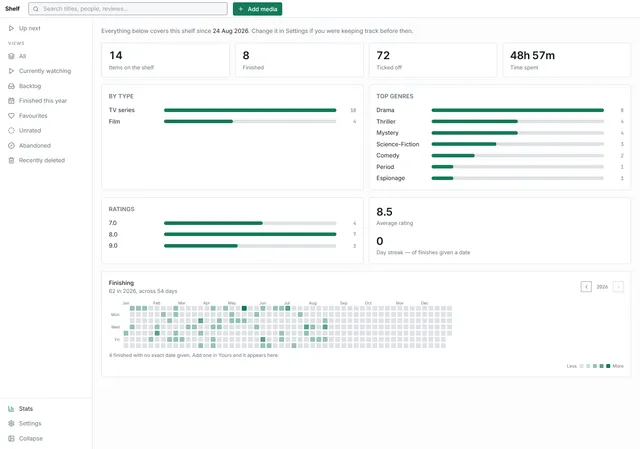This screenshot has width=640, height=449.
Task: Click the search magnifier icon
Action: pos(36,9)
